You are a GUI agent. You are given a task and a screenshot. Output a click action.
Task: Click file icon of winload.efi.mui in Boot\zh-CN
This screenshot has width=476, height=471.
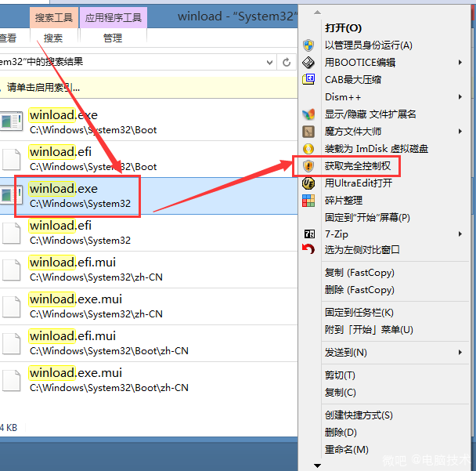point(12,343)
